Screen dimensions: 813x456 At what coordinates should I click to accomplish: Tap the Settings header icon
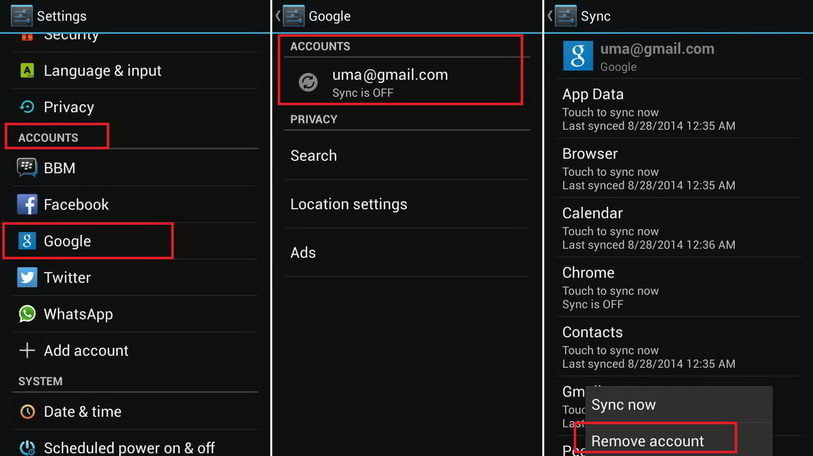click(x=21, y=16)
